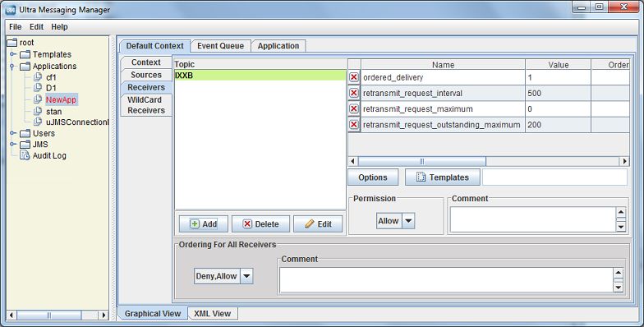Click the Add topic button
Viewport: 644px width, 327px height.
click(204, 223)
